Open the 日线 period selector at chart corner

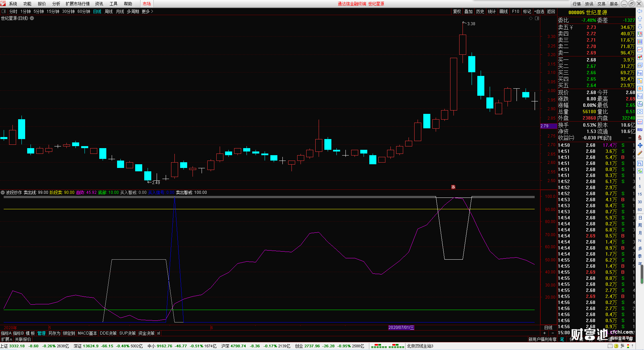tap(548, 327)
